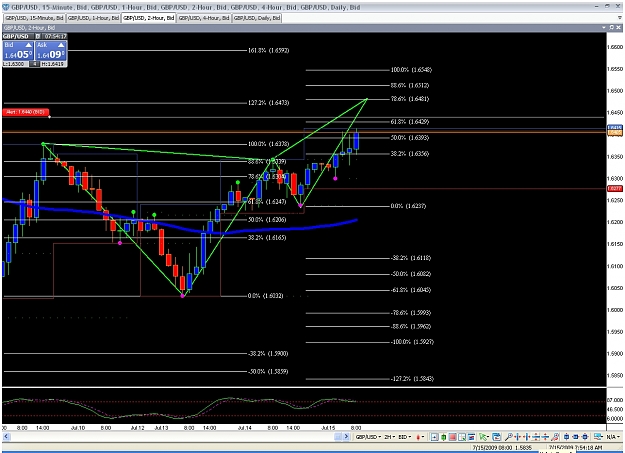Click the 0.0% (1.6032) Fibonacci label
625x453 pixels.
pyautogui.click(x=265, y=296)
